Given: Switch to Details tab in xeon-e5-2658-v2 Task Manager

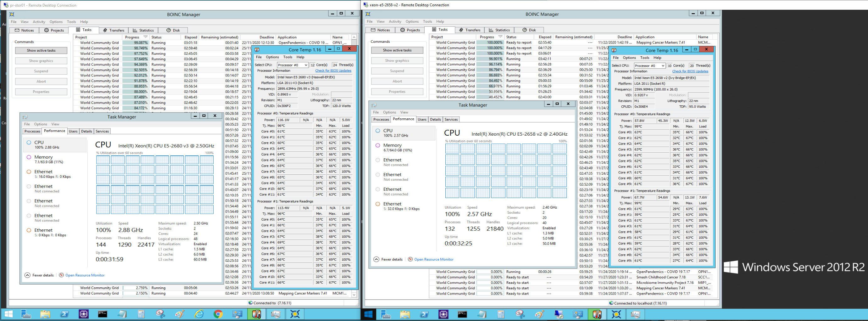Looking at the screenshot, I should (435, 119).
